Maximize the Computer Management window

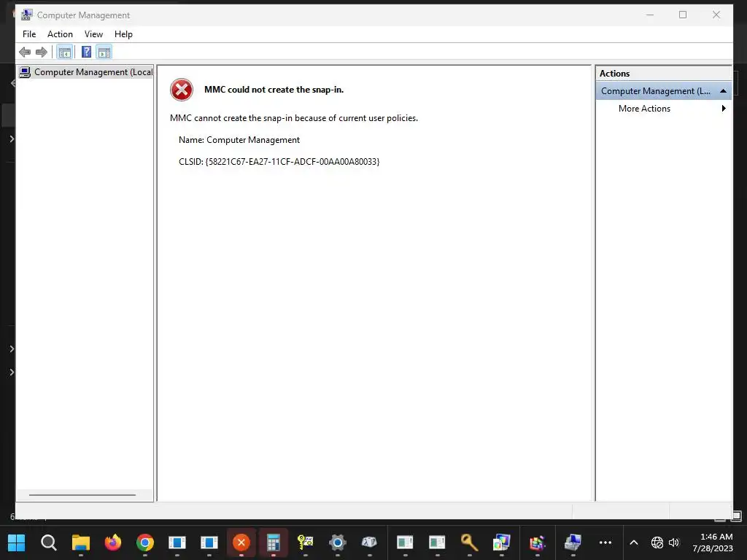click(x=683, y=15)
